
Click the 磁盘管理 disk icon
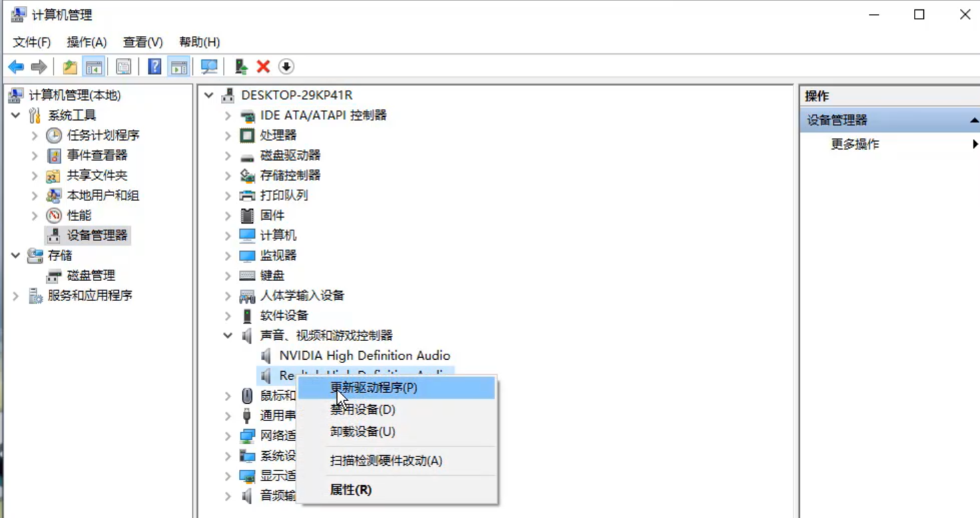click(x=53, y=276)
